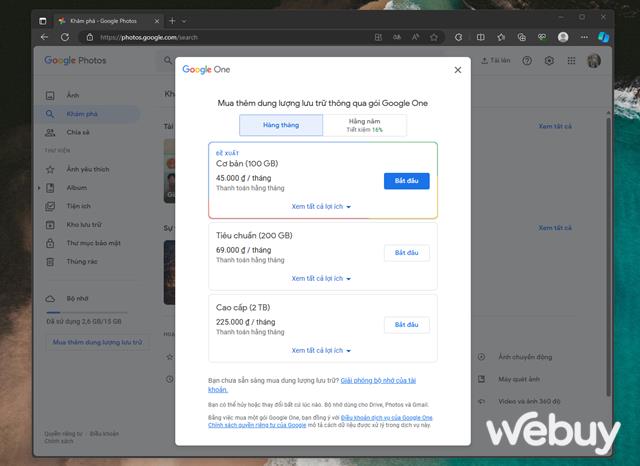Open browser settings and more menu
Image resolution: width=640 pixels, height=466 pixels.
click(584, 37)
